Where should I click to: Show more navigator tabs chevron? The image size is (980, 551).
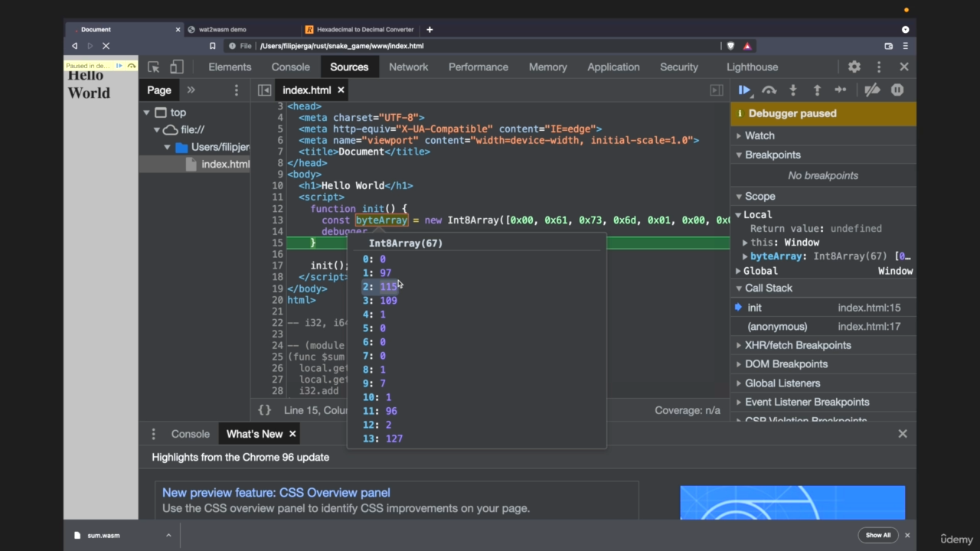(x=191, y=90)
